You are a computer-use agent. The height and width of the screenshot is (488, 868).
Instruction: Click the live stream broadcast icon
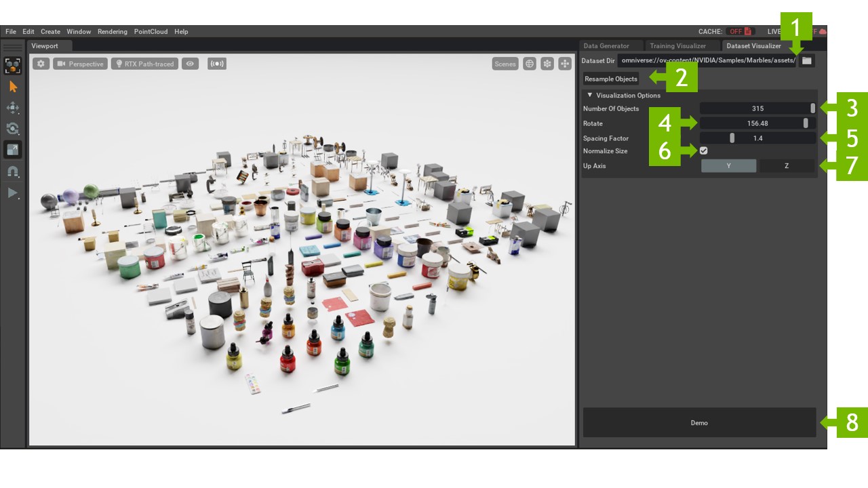click(x=217, y=64)
